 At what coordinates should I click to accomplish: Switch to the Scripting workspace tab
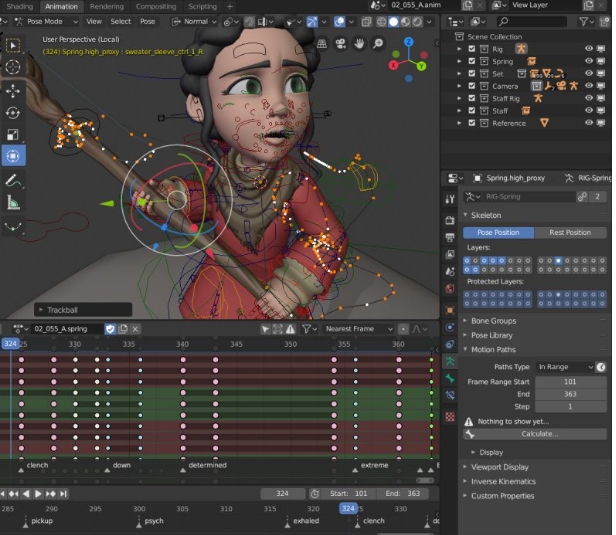(202, 6)
